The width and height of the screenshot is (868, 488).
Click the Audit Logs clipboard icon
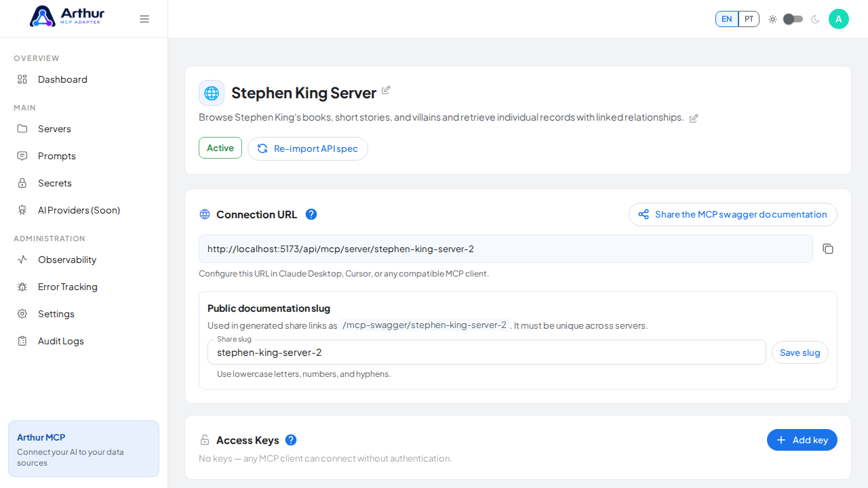pos(22,341)
